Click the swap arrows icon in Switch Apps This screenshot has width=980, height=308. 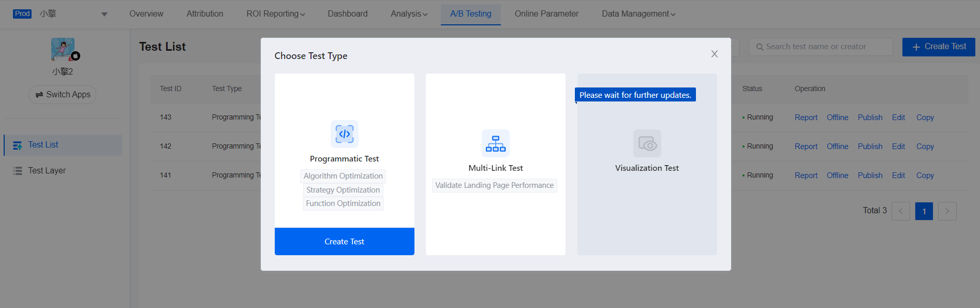point(39,95)
